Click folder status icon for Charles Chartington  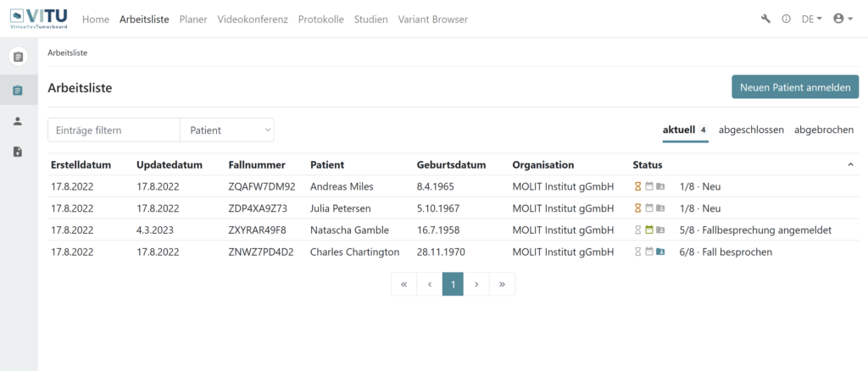[x=659, y=252]
